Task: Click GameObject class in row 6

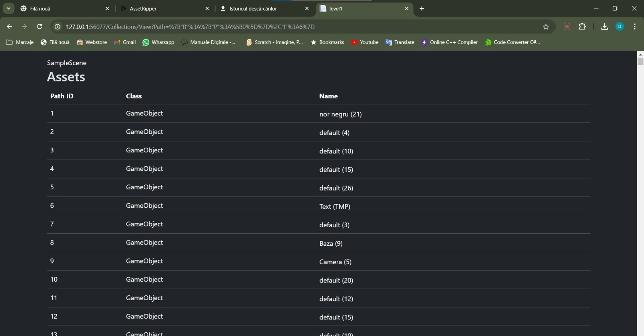Action: [144, 205]
